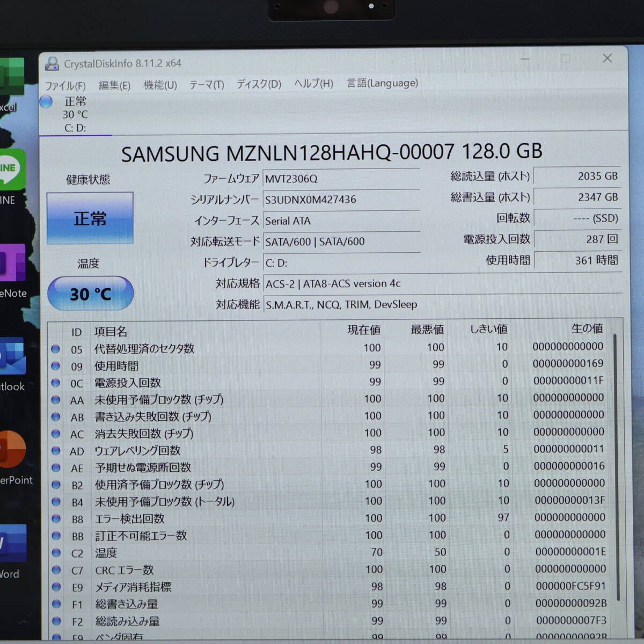Open the Word desktop shortcut
Image resolution: width=644 pixels, height=644 pixels.
coord(12,552)
